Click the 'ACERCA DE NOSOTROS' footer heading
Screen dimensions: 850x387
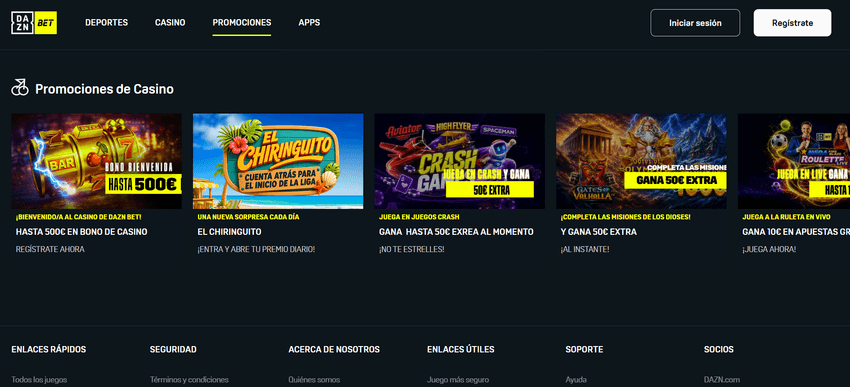tap(334, 350)
